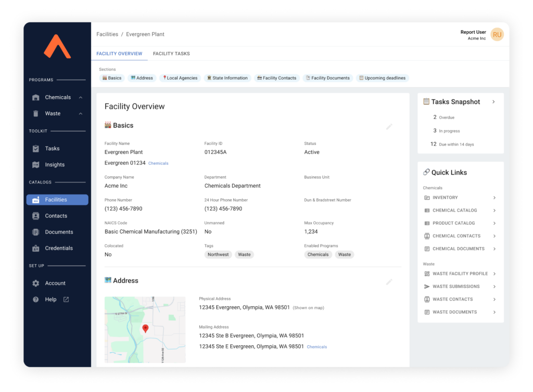Jump to Address section chip
The height and width of the screenshot is (392, 533).
(x=142, y=78)
